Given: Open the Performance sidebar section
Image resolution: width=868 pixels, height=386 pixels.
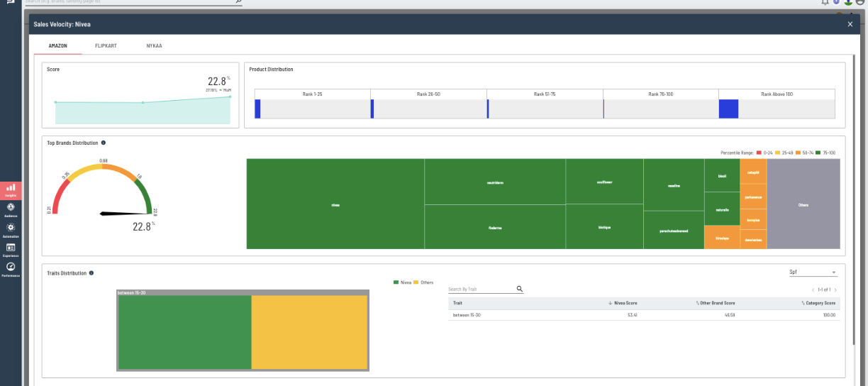Looking at the screenshot, I should tap(11, 269).
